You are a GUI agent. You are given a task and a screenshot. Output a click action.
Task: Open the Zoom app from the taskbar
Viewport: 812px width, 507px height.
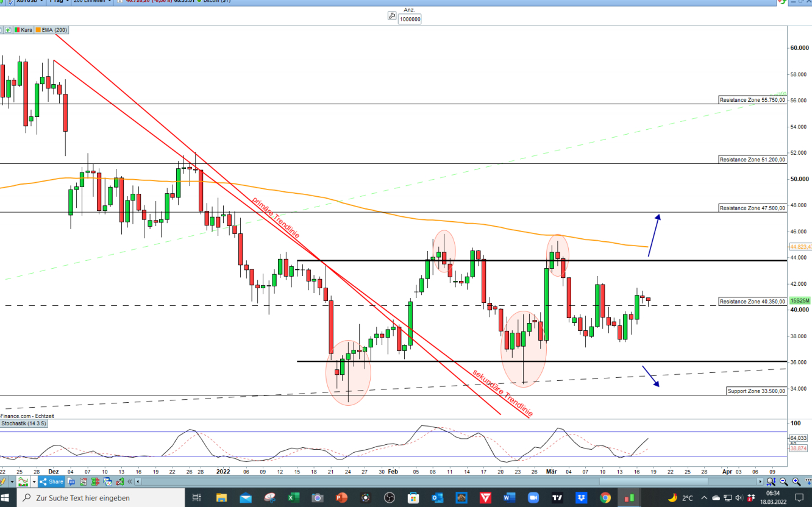click(533, 498)
